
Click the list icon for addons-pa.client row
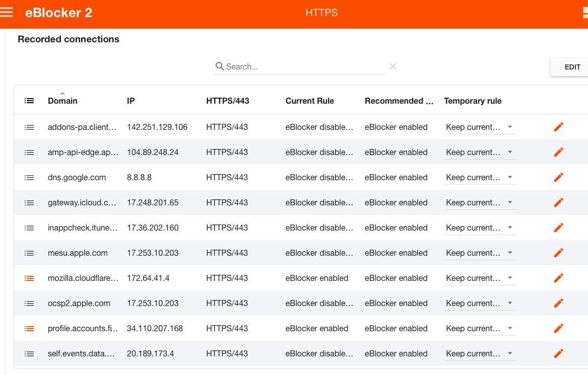click(x=29, y=127)
